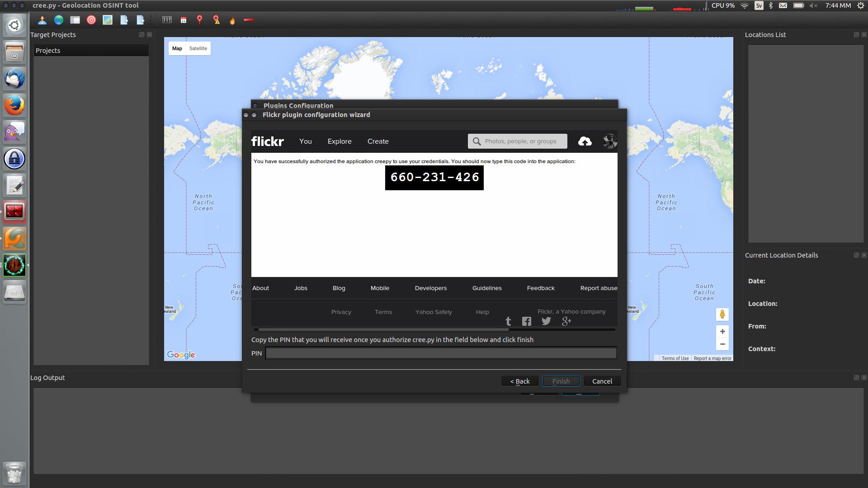Undock the Locations List panel
Image resolution: width=868 pixels, height=488 pixels.
tap(856, 35)
